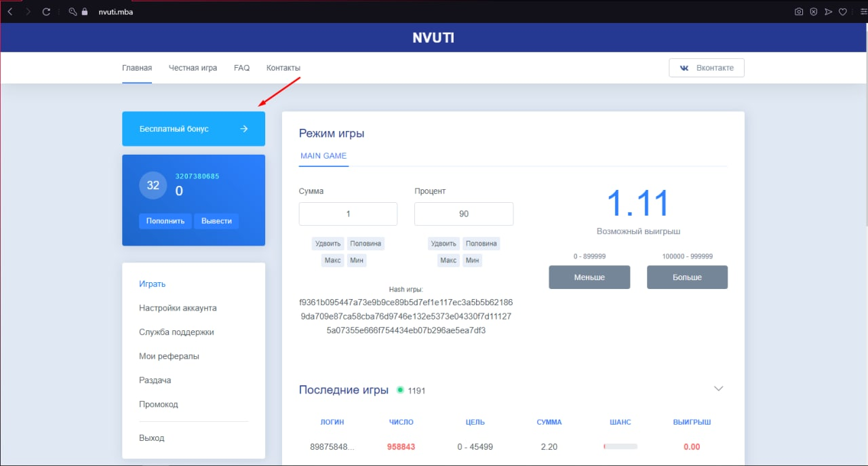This screenshot has height=466, width=868.
Task: Click the round 32 avatar badge
Action: click(153, 185)
